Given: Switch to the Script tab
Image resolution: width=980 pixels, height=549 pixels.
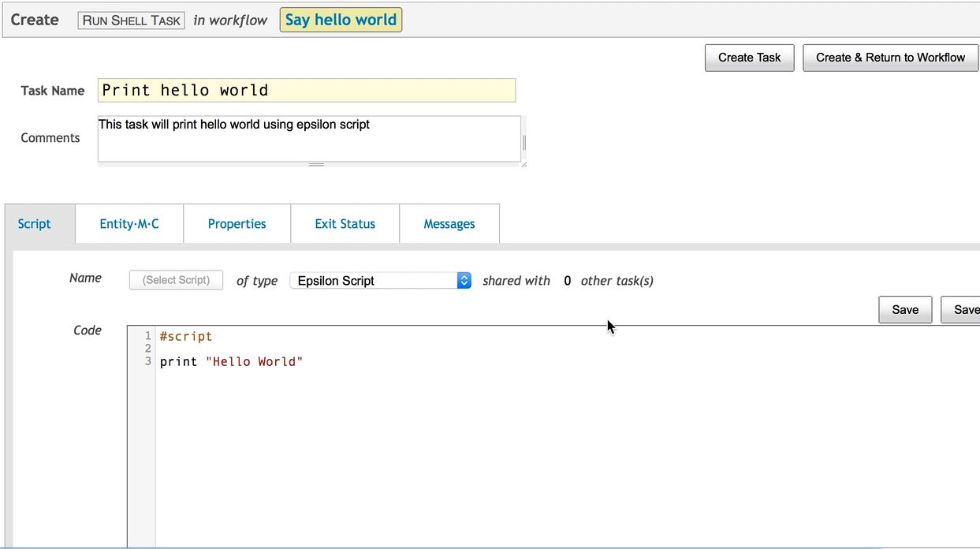Looking at the screenshot, I should coord(35,224).
